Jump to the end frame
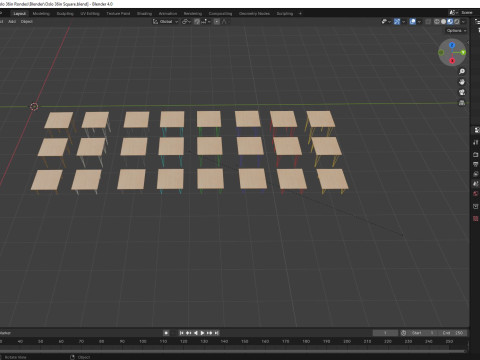 (217, 333)
